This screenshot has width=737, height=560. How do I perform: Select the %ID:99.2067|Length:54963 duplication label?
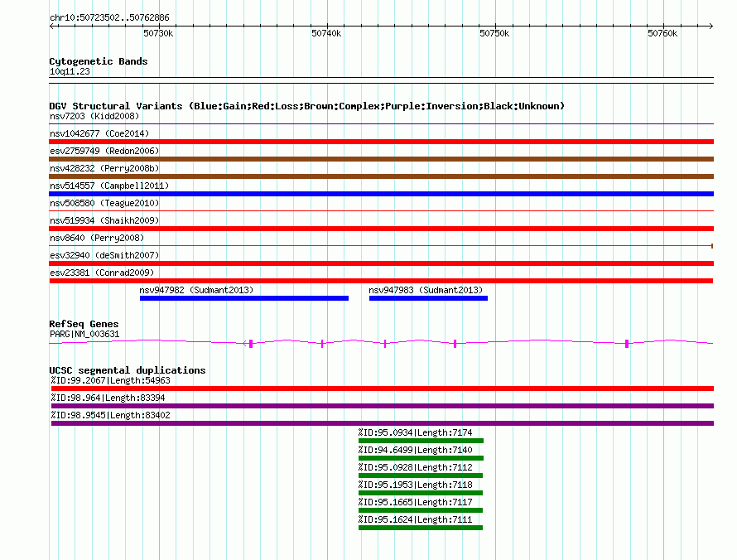tap(111, 380)
